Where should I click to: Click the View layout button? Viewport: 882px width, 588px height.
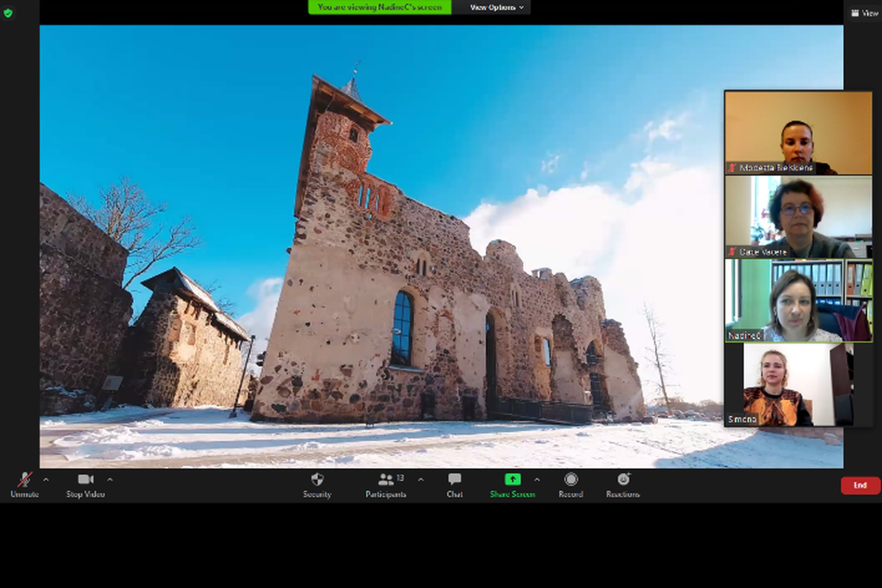(x=865, y=13)
